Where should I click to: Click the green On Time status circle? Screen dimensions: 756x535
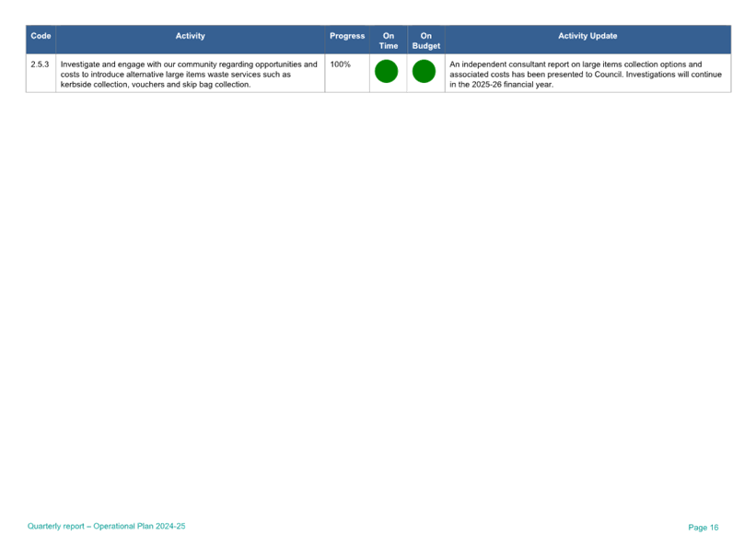click(386, 71)
